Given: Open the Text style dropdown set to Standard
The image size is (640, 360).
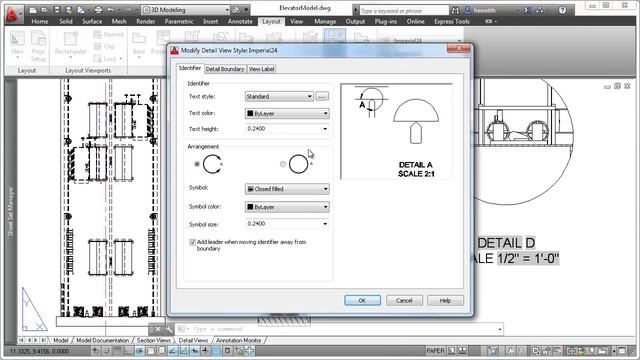Looking at the screenshot, I should pyautogui.click(x=279, y=96).
